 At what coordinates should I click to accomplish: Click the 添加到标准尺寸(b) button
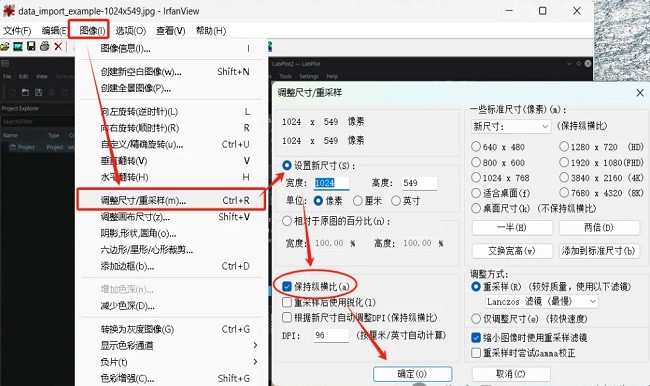point(599,250)
